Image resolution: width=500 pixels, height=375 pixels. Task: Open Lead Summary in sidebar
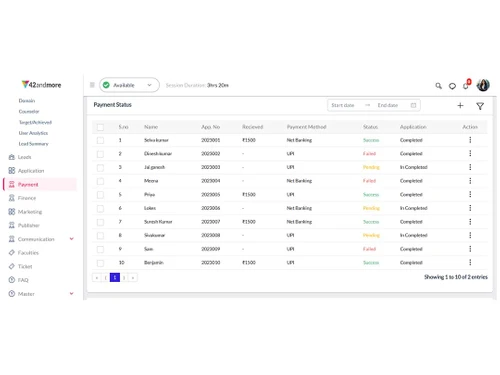33,144
